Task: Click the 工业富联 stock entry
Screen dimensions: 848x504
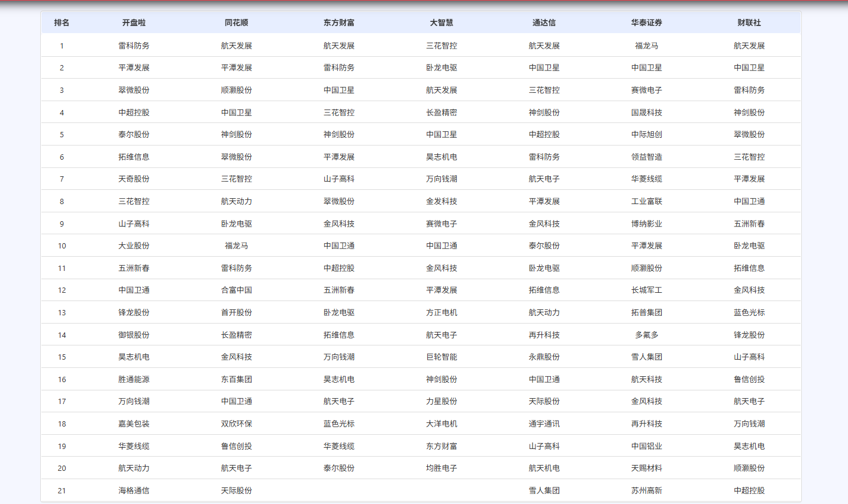Action: tap(646, 201)
